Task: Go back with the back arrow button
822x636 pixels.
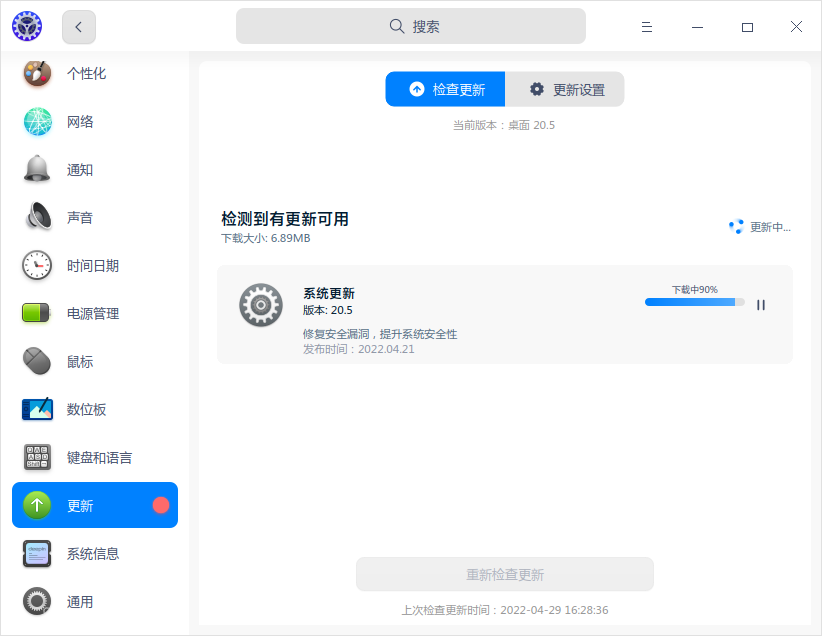Action: click(79, 27)
